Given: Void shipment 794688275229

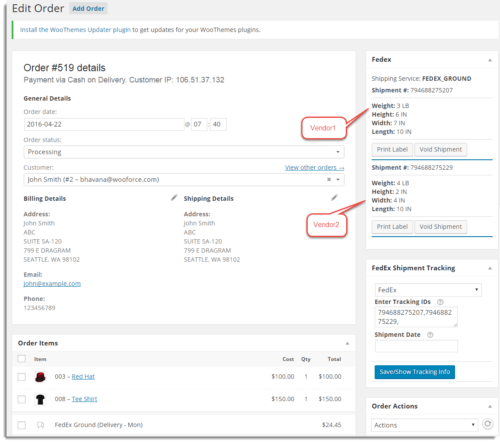Looking at the screenshot, I should [x=440, y=227].
